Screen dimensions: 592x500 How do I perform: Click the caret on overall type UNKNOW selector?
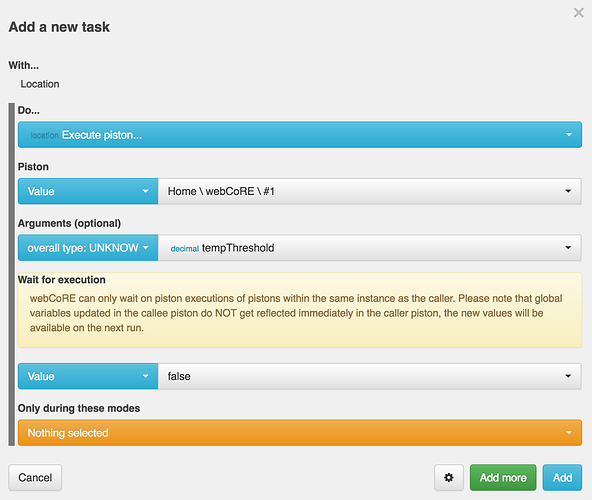coord(145,248)
